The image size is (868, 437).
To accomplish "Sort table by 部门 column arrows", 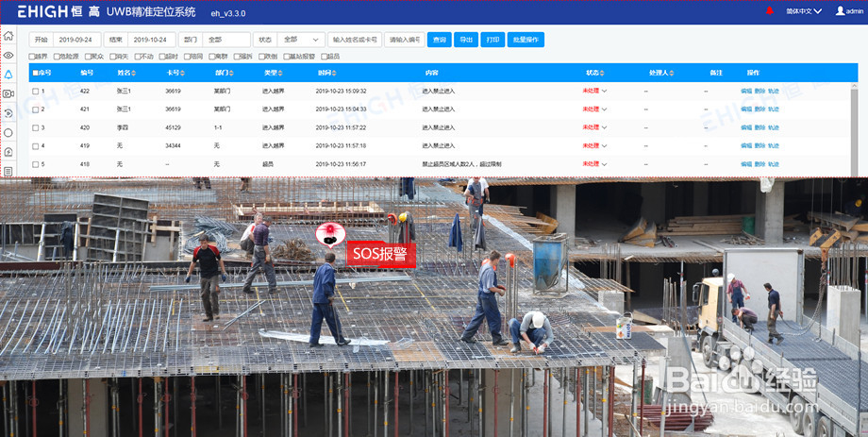I will [231, 73].
